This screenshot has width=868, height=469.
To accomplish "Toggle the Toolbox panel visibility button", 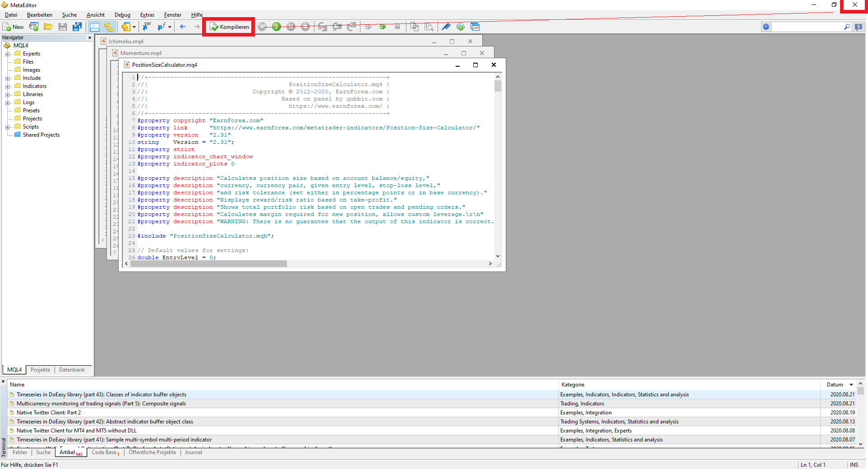I will click(108, 27).
